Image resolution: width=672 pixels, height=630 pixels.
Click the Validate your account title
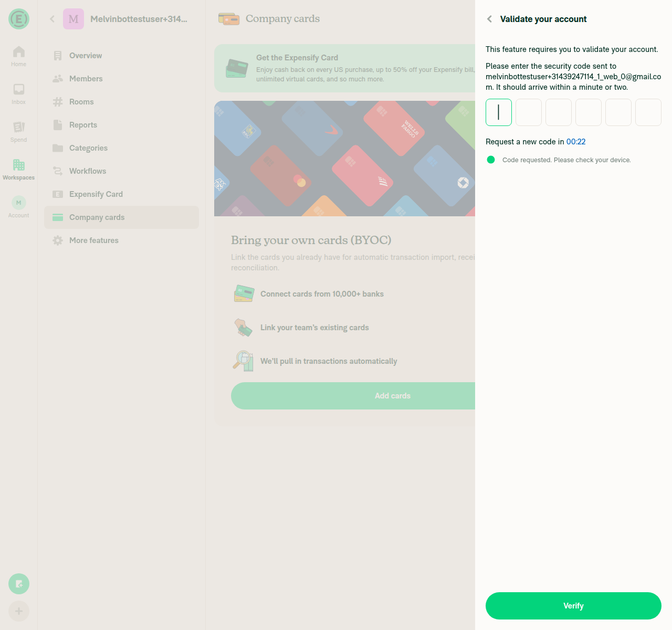[543, 19]
